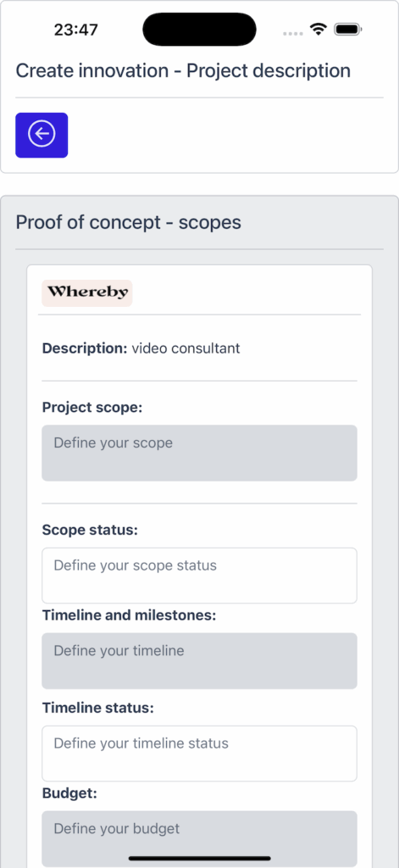Tap the 'Proof of concept - scopes' heading

click(129, 222)
